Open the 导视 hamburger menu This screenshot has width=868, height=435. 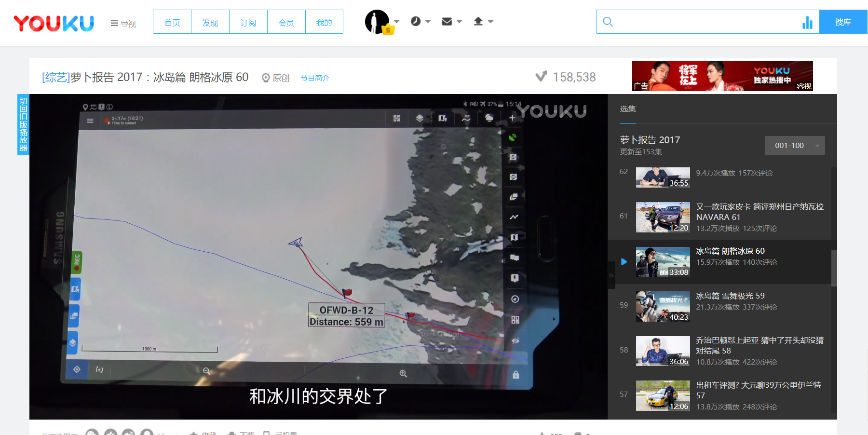pos(123,24)
